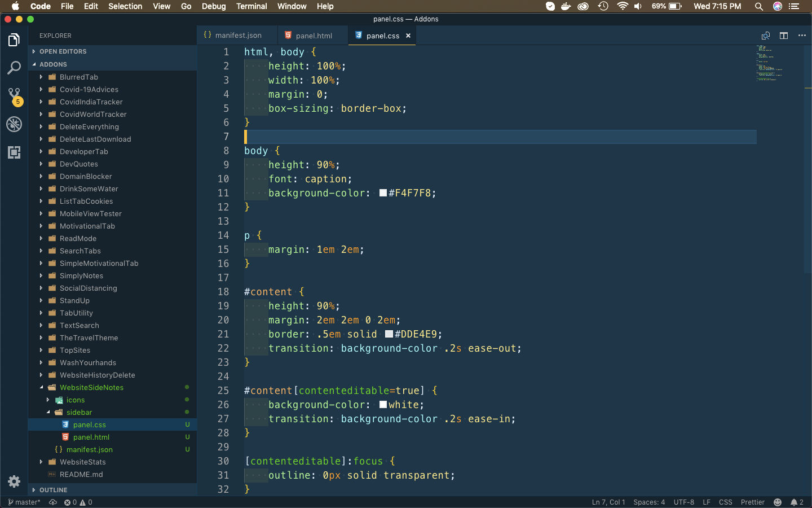Click the synchronize changes cloud icon
This screenshot has height=508, width=812.
[53, 502]
